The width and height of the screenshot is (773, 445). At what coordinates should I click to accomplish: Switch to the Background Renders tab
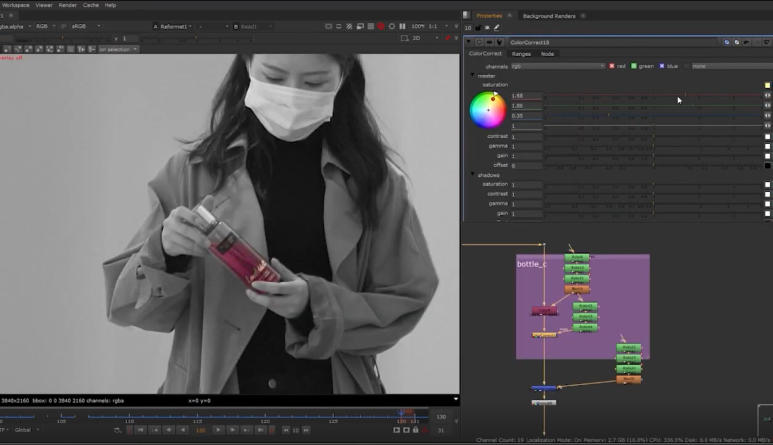tap(549, 16)
